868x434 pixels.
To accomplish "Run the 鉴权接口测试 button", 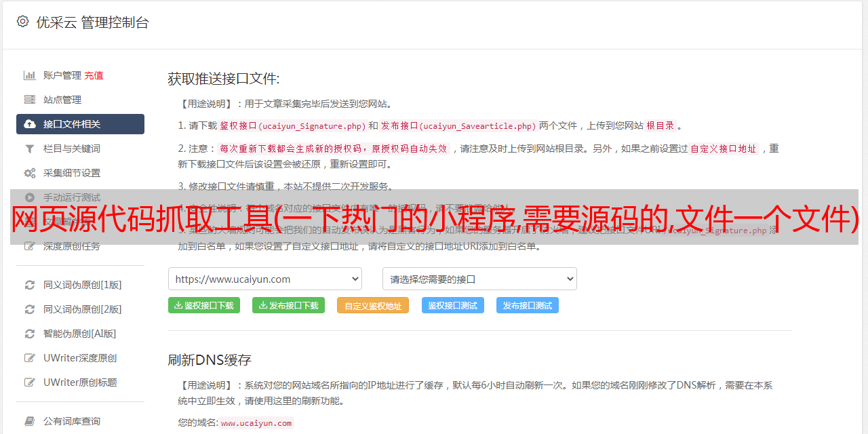I will pos(453,305).
